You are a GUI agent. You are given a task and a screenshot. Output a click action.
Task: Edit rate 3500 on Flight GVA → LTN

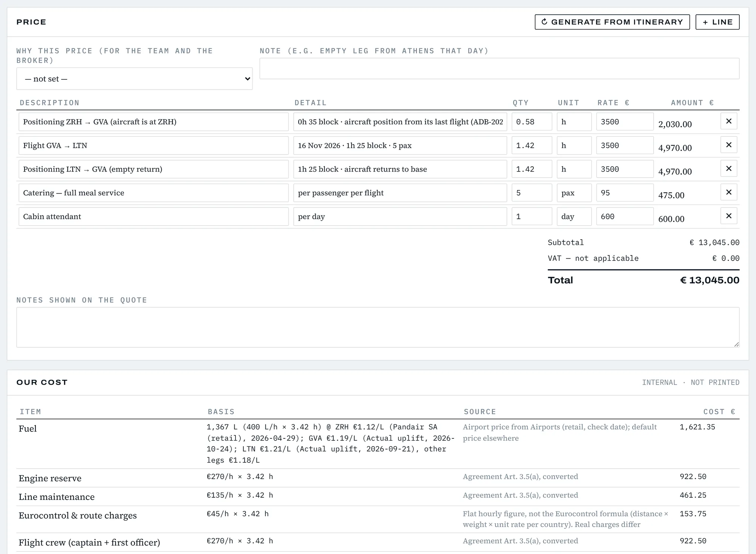click(625, 145)
